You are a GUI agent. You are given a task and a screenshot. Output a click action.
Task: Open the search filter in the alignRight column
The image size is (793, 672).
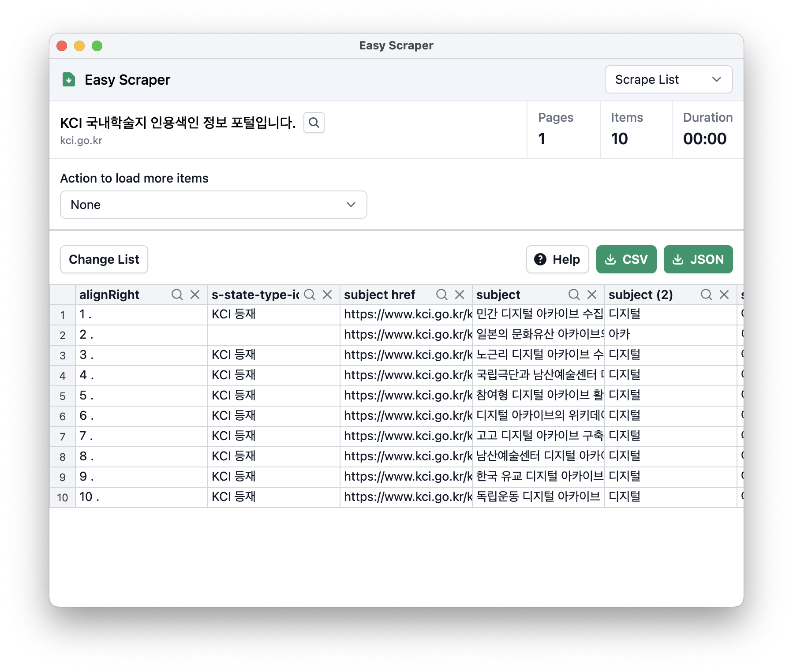point(178,295)
